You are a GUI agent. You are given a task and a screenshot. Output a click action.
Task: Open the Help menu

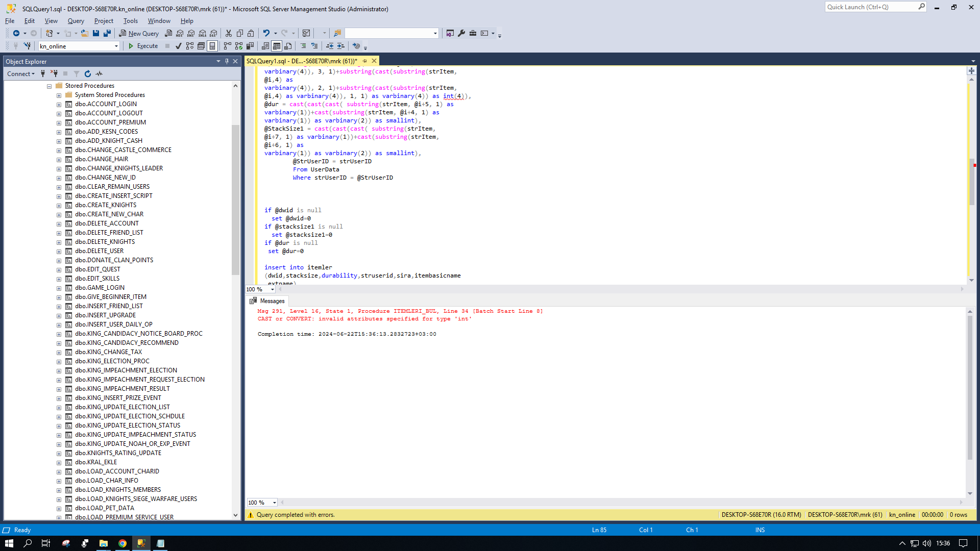pos(187,21)
